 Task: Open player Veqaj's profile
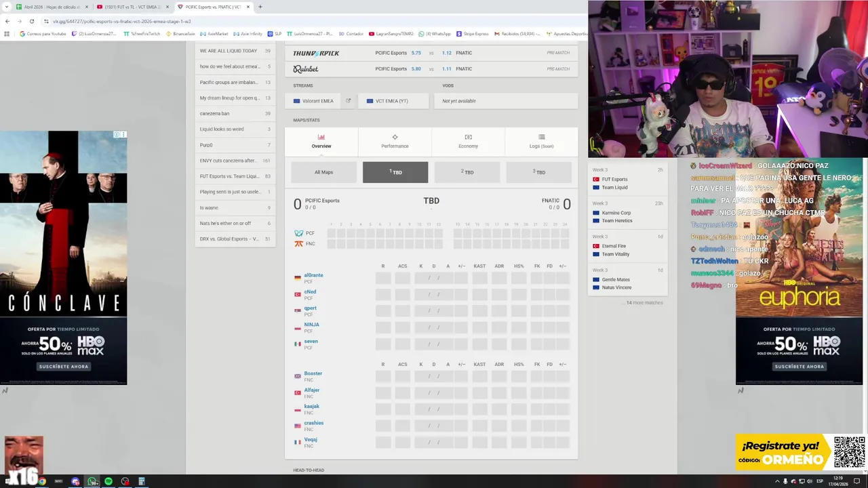[x=311, y=439]
